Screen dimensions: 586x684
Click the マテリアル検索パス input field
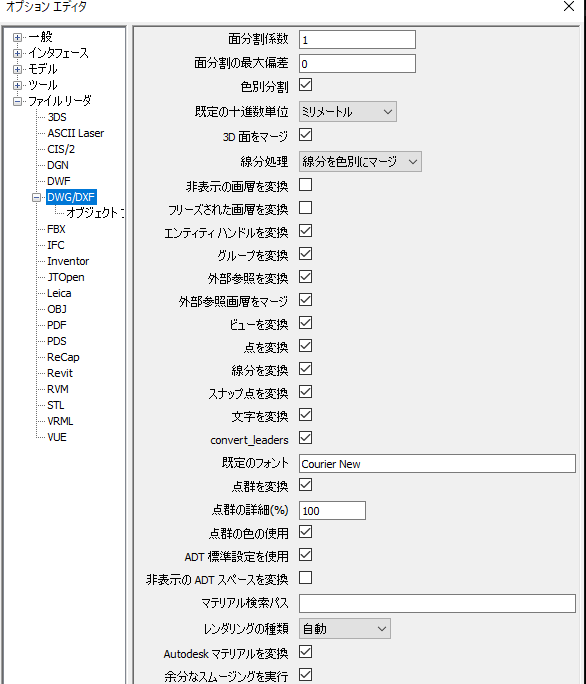437,604
